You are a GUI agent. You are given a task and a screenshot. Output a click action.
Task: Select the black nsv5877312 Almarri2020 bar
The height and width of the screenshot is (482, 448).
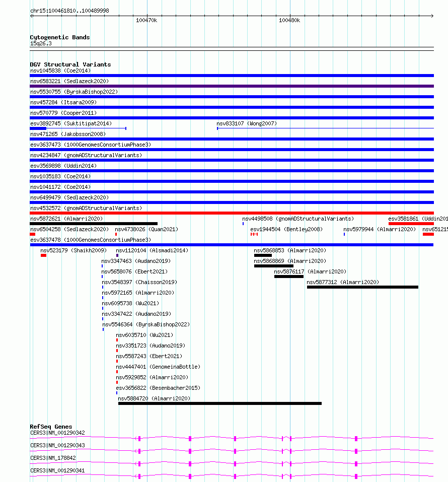[x=362, y=287]
